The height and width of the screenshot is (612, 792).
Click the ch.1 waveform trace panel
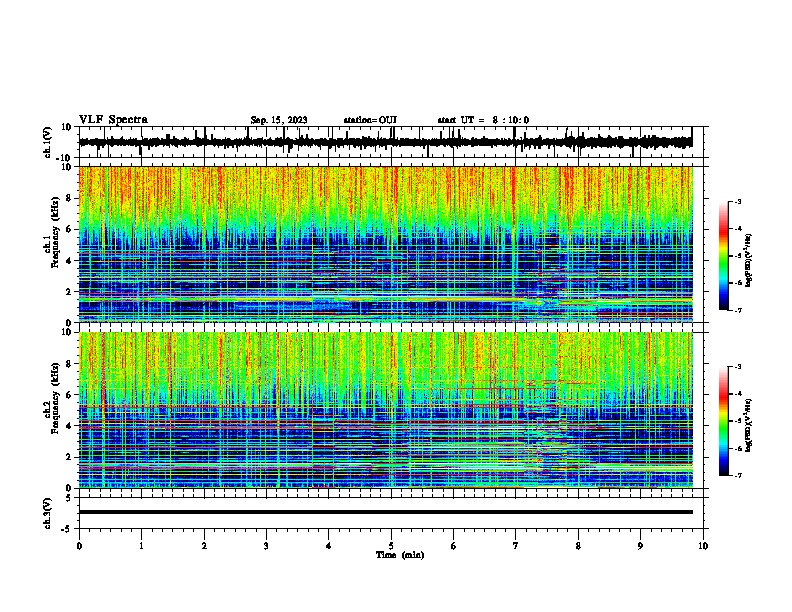[x=390, y=142]
